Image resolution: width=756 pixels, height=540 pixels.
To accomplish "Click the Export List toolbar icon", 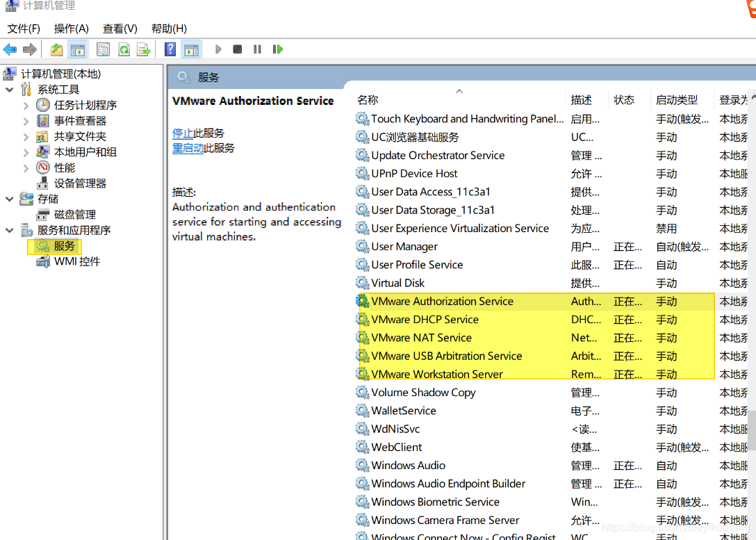I will click(x=144, y=49).
